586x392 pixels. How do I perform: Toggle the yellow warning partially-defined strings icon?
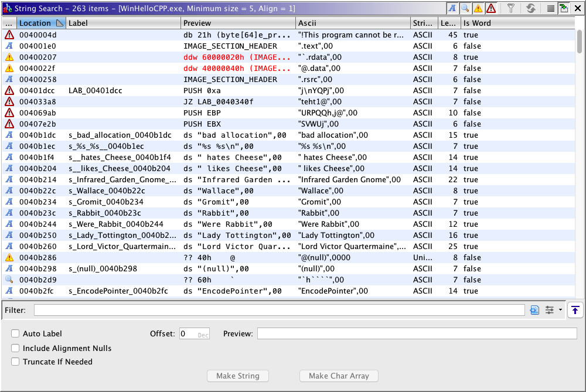click(x=478, y=8)
